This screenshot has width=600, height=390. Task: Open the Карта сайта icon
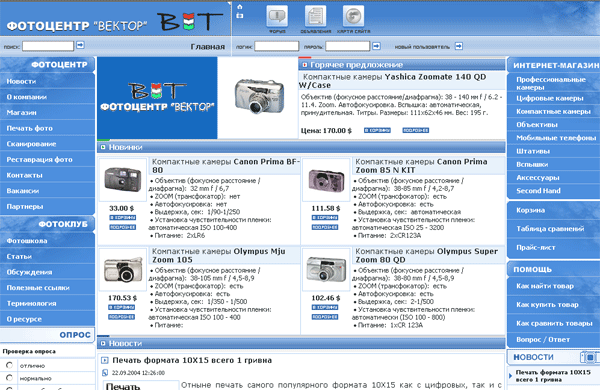pos(353,16)
